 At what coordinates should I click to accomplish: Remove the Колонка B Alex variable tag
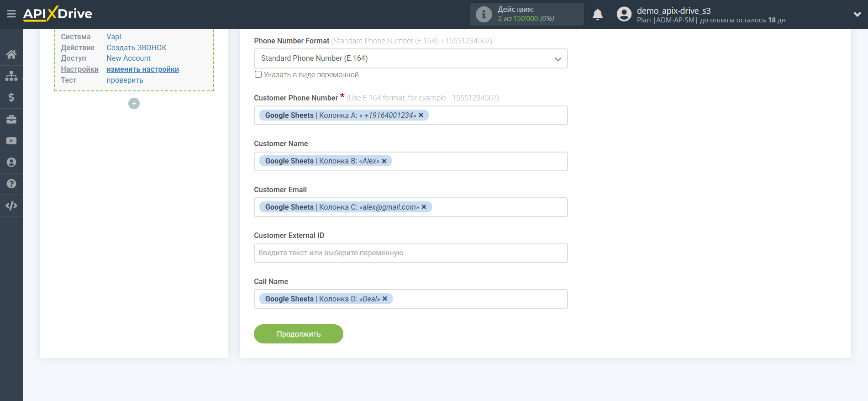pyautogui.click(x=384, y=161)
